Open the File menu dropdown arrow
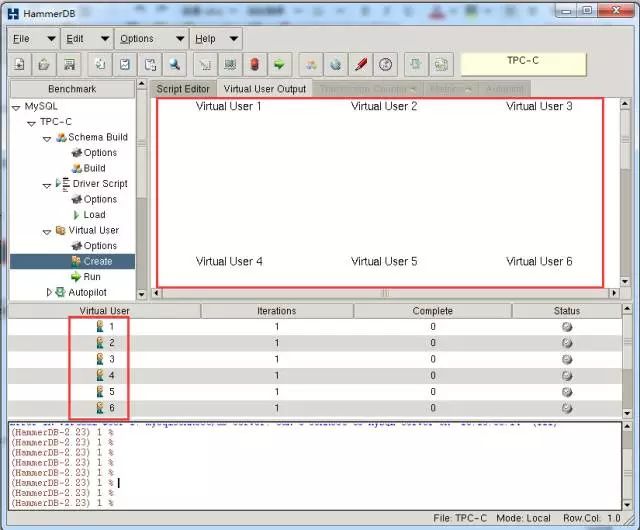 click(51, 39)
